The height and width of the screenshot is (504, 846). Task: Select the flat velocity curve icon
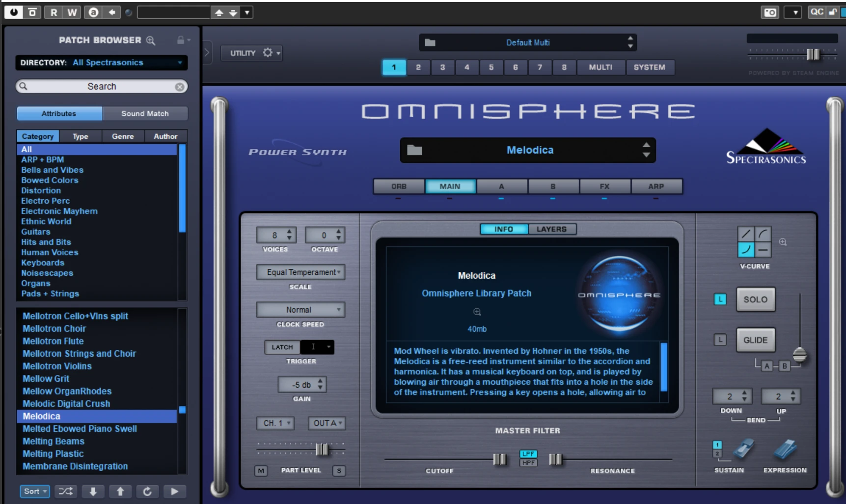point(763,250)
